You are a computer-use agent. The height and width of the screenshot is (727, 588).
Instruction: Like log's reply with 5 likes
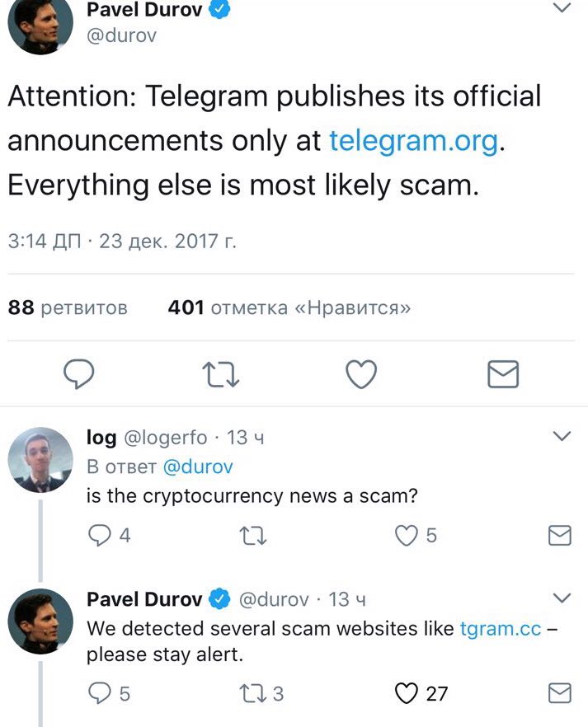coord(416,536)
